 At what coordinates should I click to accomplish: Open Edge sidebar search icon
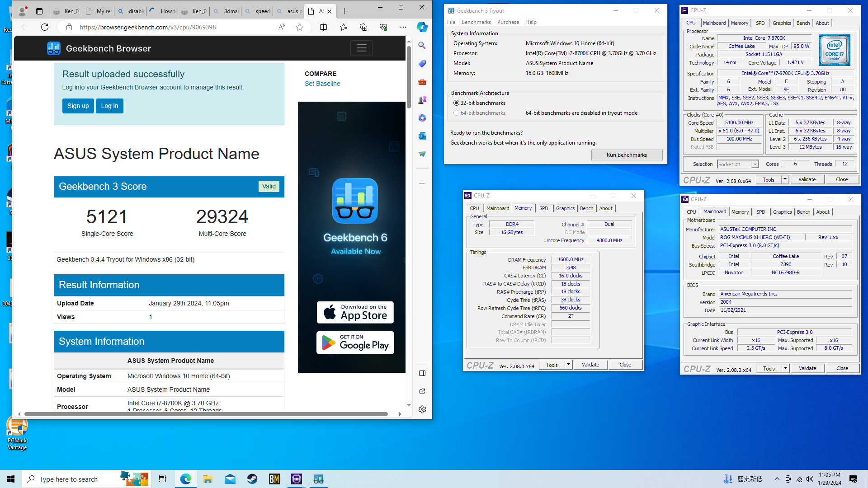coord(422,45)
